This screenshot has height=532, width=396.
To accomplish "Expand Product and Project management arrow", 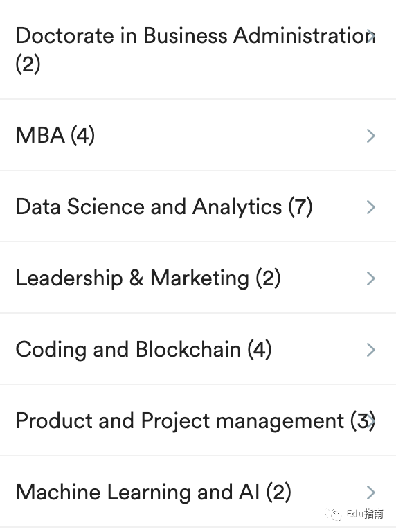I will [371, 421].
